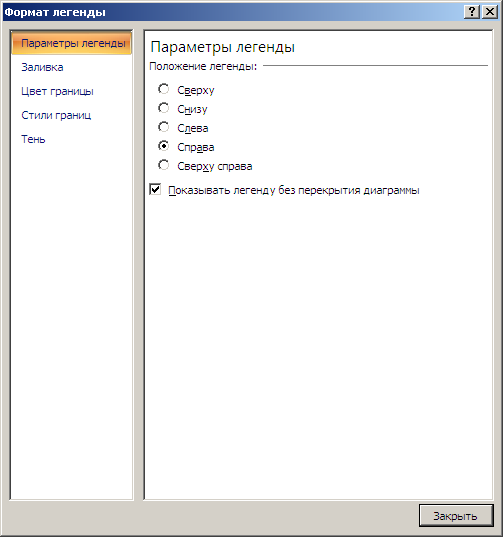
Task: Click the Закрыть button
Action: 456,515
